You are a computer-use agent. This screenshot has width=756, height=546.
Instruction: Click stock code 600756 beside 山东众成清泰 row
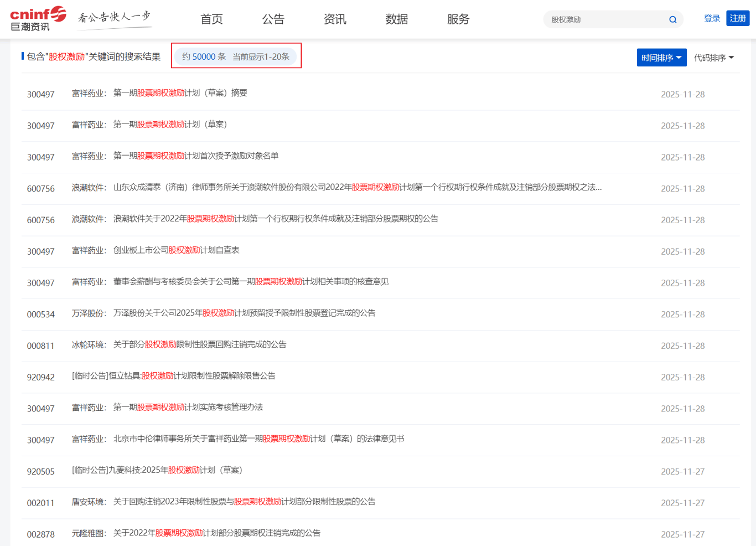(x=41, y=189)
